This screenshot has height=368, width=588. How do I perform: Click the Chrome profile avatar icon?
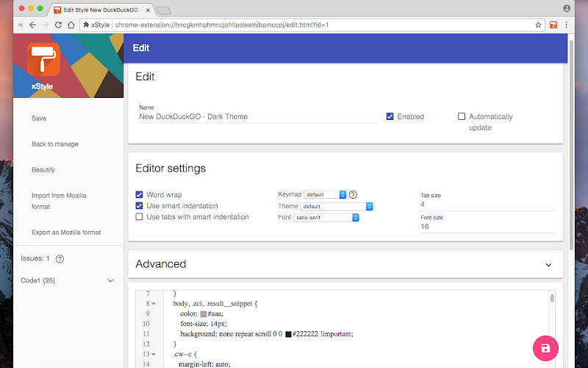[x=567, y=8]
